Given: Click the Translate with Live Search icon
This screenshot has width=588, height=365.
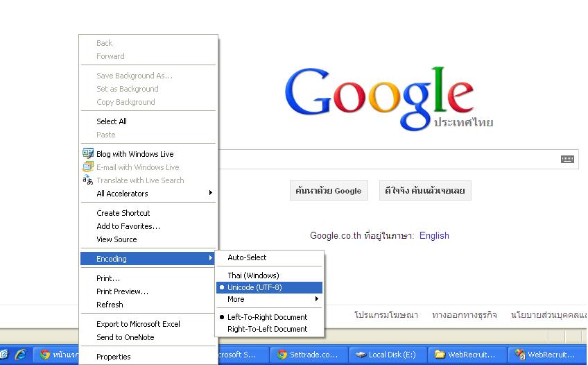Looking at the screenshot, I should pos(88,180).
